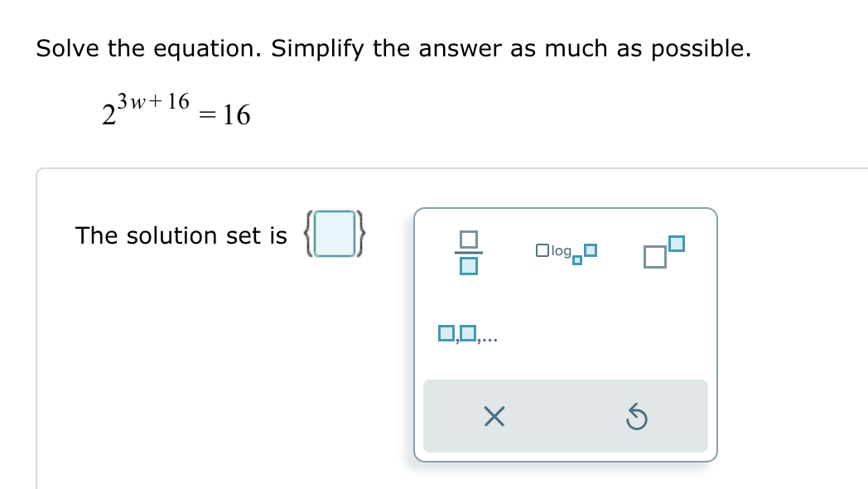Click the text The solution set is
Image resolution: width=868 pixels, height=489 pixels.
point(181,235)
